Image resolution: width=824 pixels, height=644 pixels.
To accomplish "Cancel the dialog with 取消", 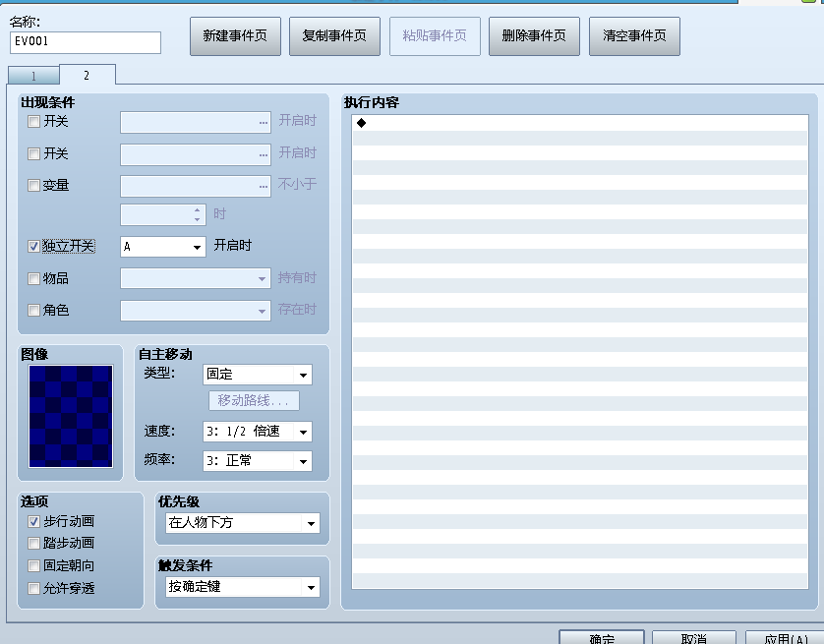I will point(693,637).
